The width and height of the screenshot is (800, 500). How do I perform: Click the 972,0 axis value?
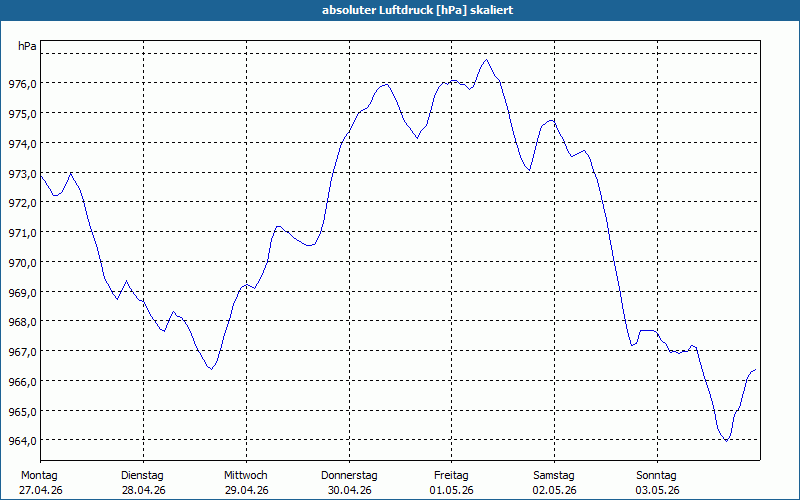(23, 203)
